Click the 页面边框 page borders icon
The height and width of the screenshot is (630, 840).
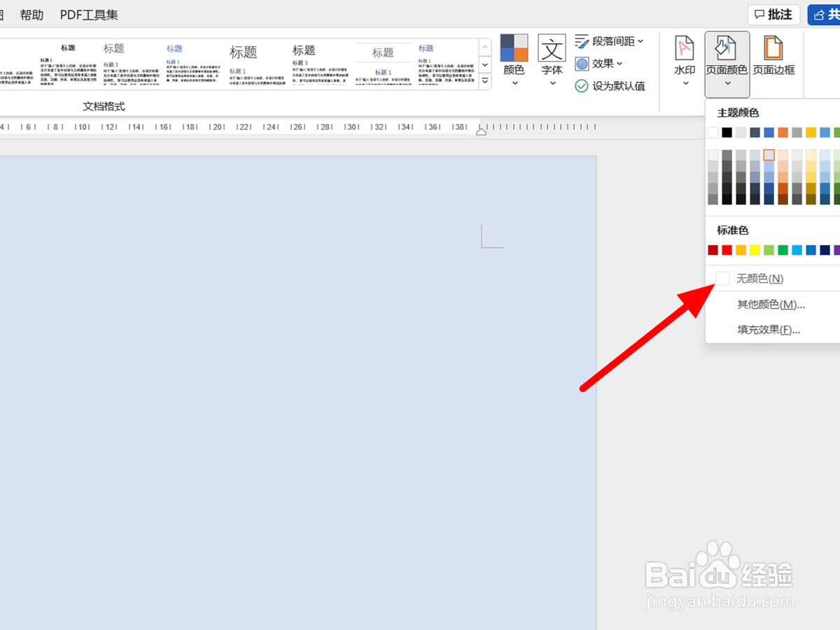click(x=773, y=49)
